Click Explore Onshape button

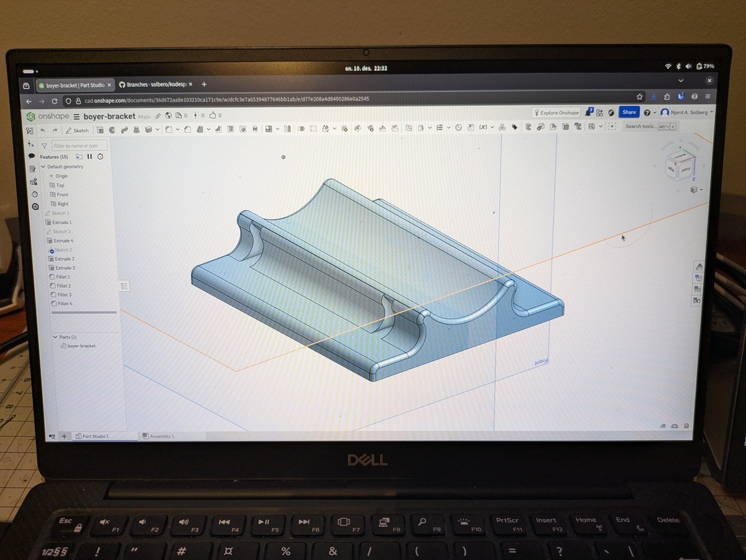tap(556, 112)
